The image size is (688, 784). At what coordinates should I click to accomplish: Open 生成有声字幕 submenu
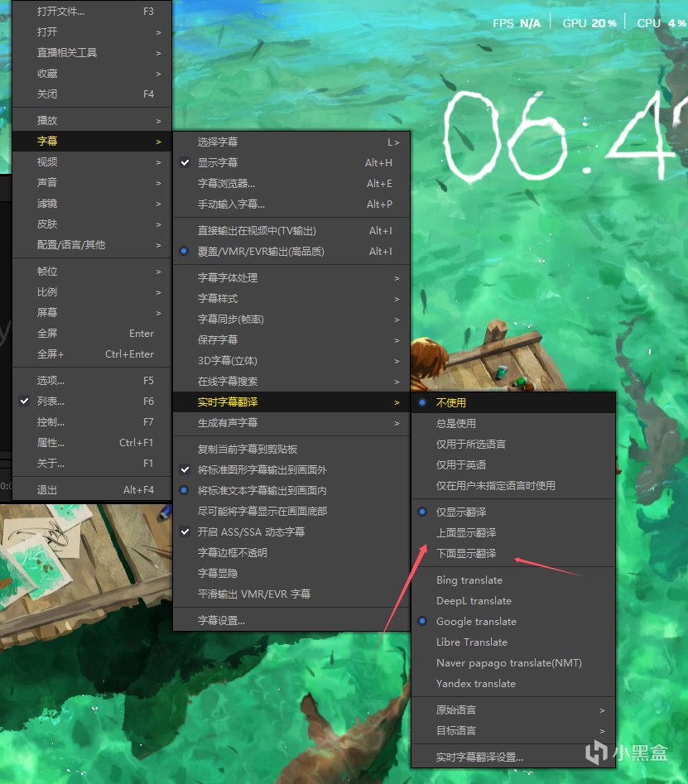[x=291, y=422]
